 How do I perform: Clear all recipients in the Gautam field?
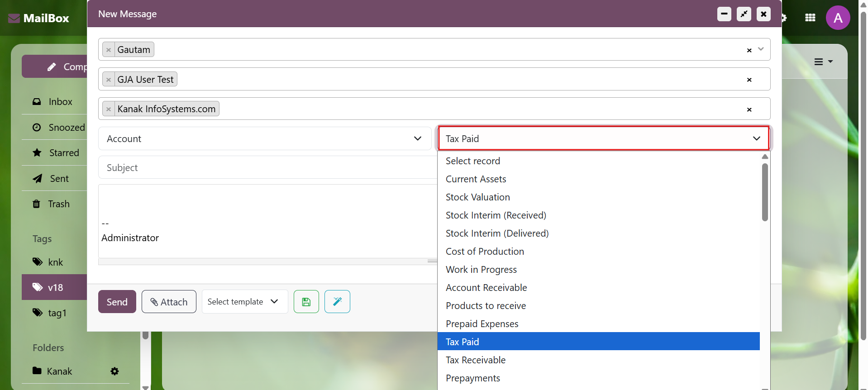coord(749,50)
